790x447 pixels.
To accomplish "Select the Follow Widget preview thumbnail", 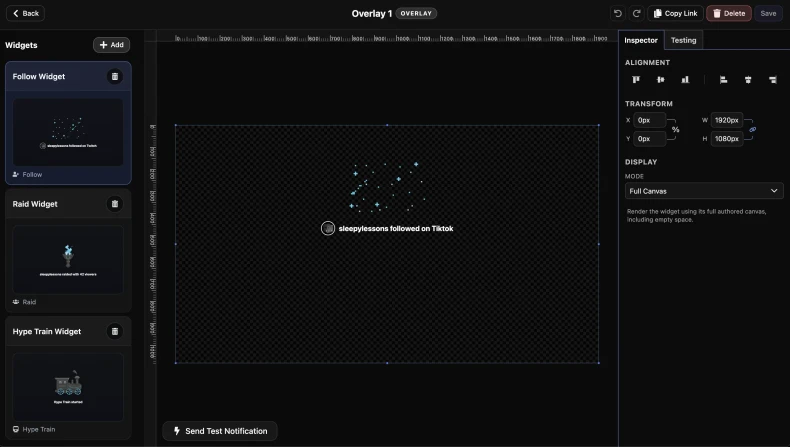I will [68, 132].
